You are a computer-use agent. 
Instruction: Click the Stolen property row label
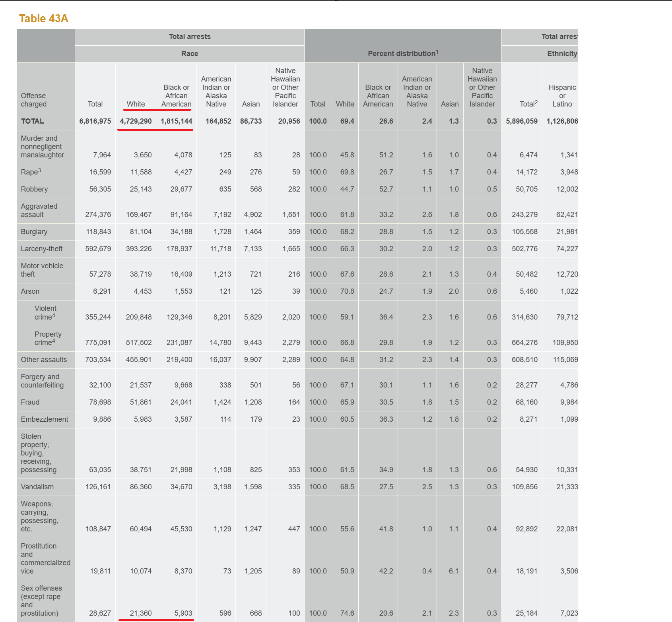[39, 453]
